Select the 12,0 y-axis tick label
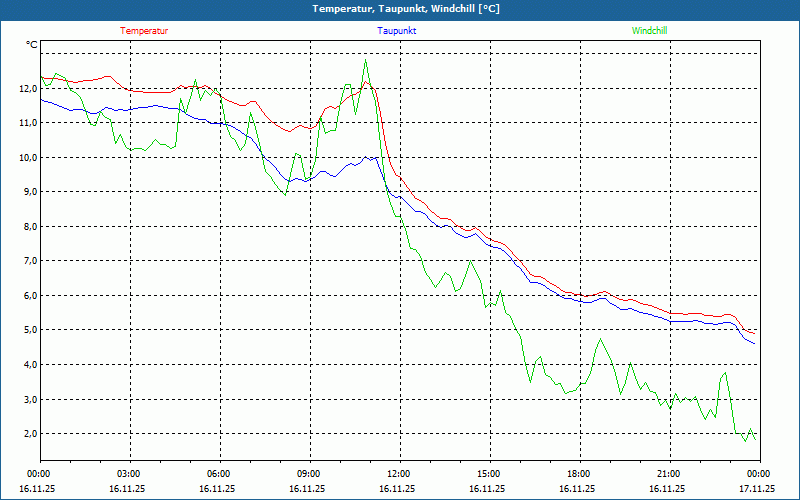Viewport: 800px width, 500px height. tap(27, 88)
